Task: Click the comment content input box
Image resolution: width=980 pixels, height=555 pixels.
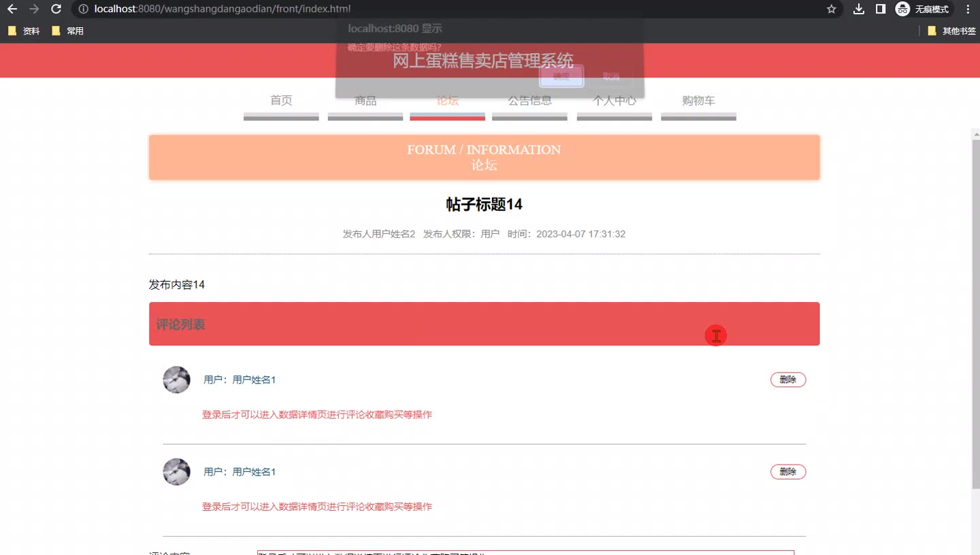Action: click(x=525, y=552)
